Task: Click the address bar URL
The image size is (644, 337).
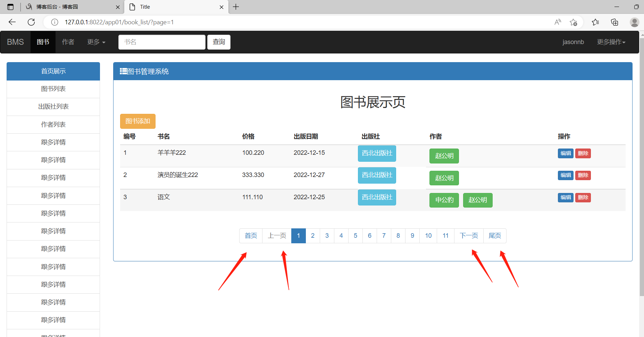Action: pos(119,22)
